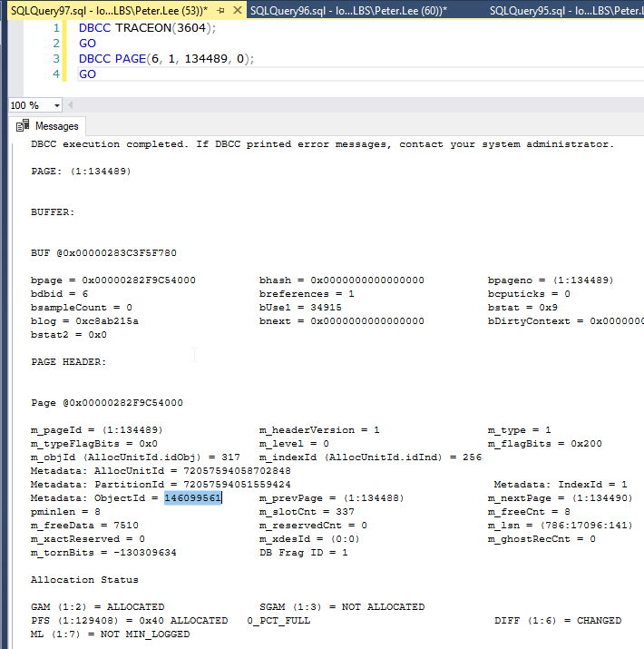Select the SQLQuery97.sql tab
This screenshot has width=644, height=649.
(x=109, y=11)
